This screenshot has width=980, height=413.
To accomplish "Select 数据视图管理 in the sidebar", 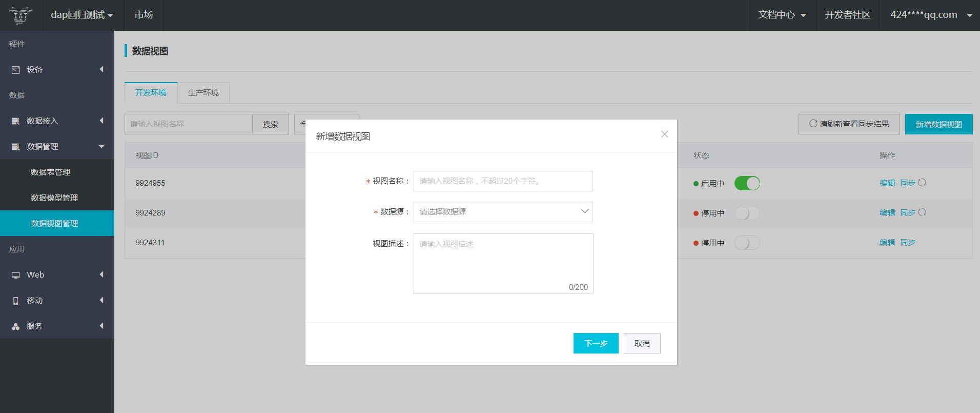I will 57,223.
